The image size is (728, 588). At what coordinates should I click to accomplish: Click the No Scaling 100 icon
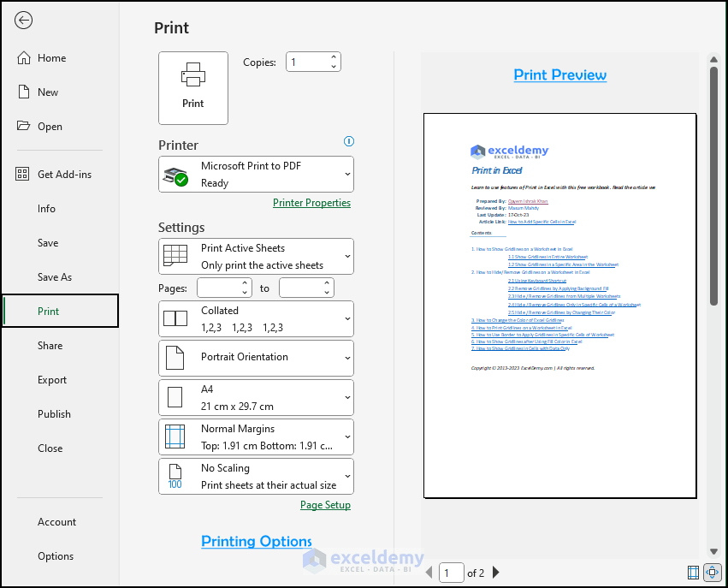pos(175,477)
